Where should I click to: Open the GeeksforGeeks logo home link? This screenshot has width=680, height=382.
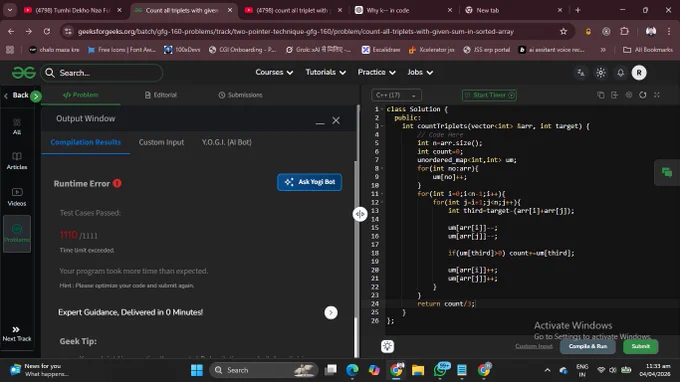pyautogui.click(x=23, y=73)
